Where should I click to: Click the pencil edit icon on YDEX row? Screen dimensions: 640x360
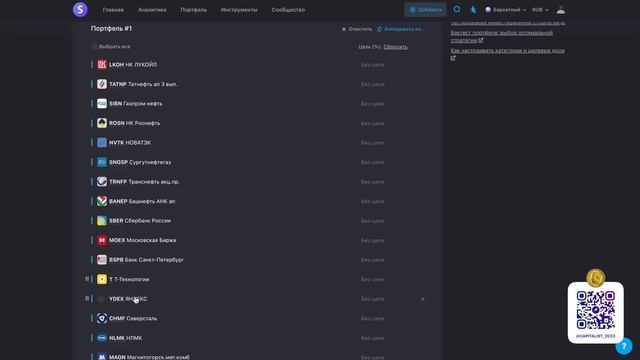tap(422, 299)
